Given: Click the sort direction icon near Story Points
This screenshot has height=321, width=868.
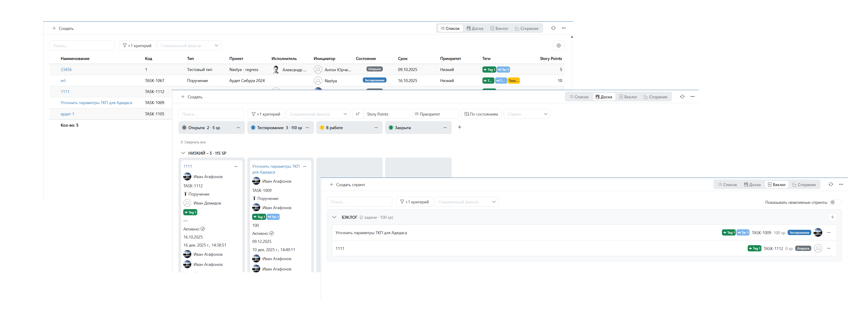Looking at the screenshot, I should click(x=358, y=114).
